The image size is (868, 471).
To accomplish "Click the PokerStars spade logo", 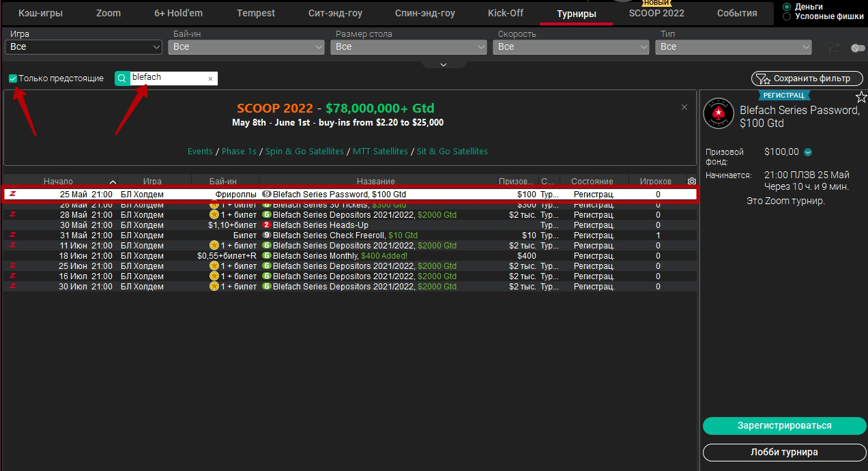I will coord(719,113).
